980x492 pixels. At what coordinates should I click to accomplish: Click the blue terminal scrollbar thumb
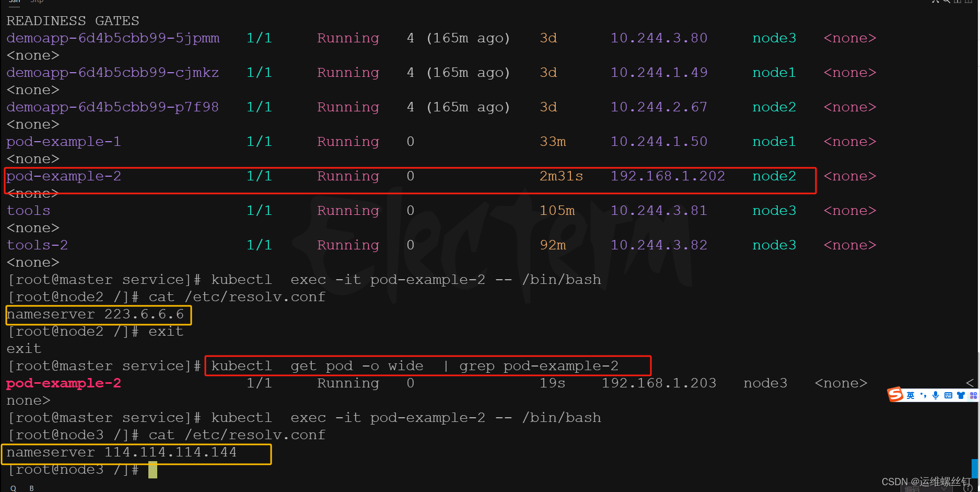pyautogui.click(x=975, y=468)
